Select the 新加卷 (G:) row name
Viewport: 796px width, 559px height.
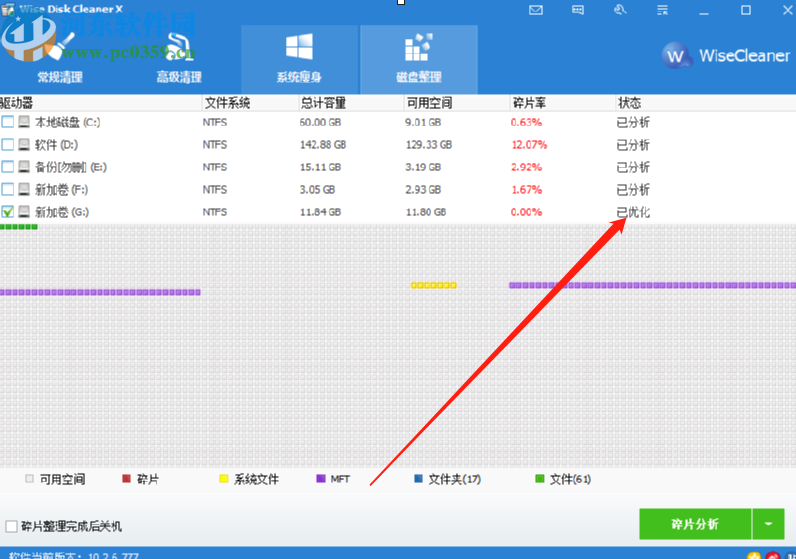click(x=62, y=212)
